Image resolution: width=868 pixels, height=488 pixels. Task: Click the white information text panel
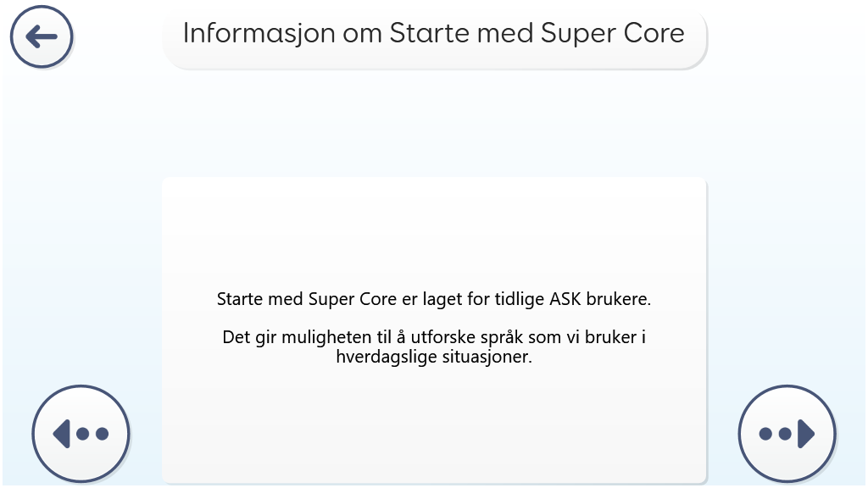[x=434, y=330]
